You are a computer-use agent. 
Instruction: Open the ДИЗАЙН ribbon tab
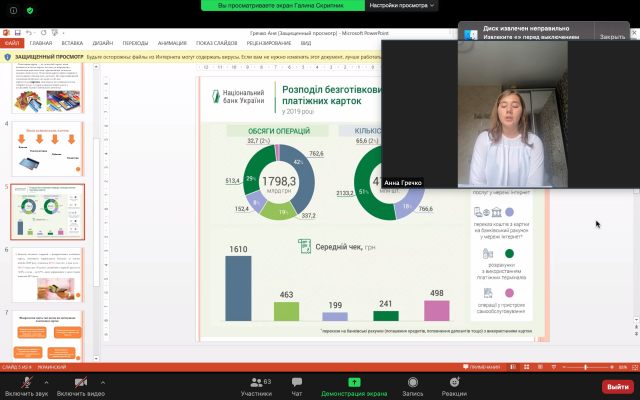[x=103, y=43]
